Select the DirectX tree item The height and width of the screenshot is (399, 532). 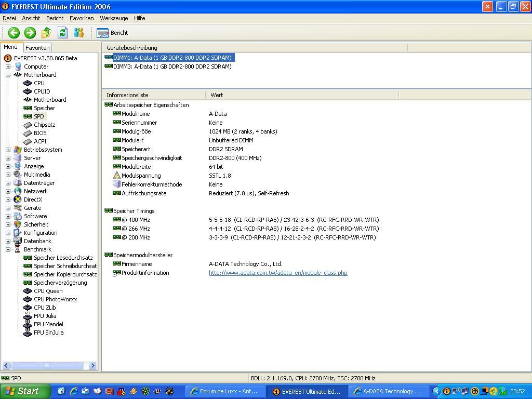(33, 199)
